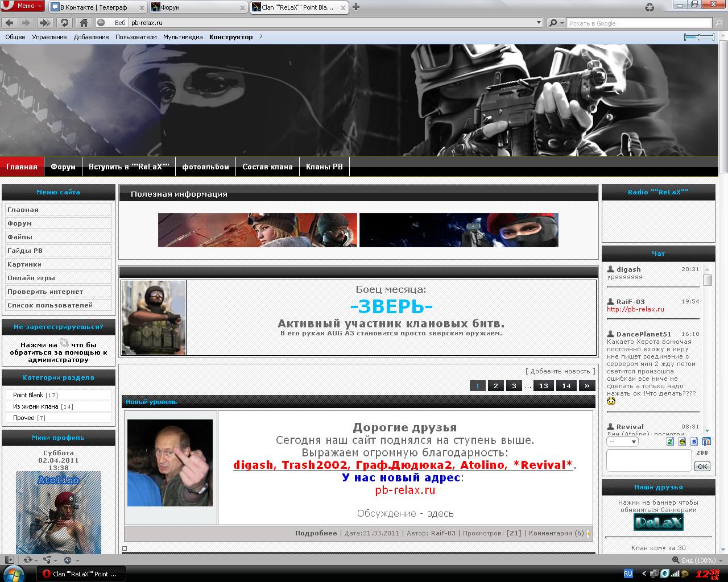Click the Состав клана navigation link
728x582 pixels.
(267, 167)
